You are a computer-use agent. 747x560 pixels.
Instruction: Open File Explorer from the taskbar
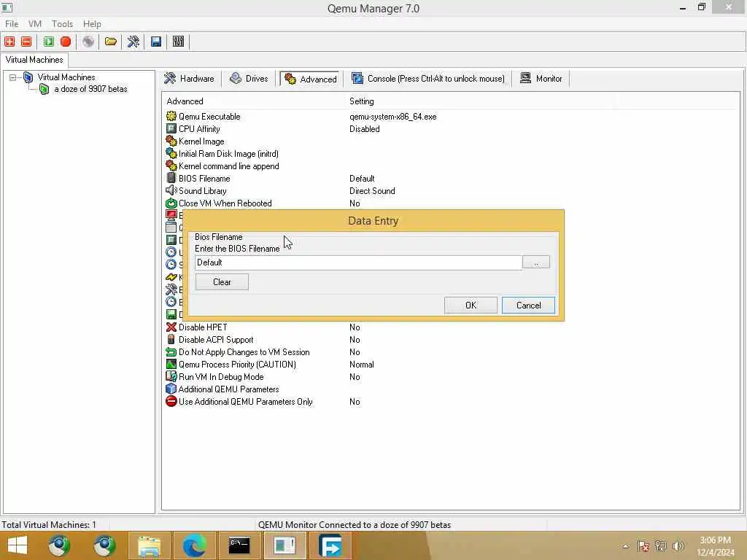(x=149, y=545)
